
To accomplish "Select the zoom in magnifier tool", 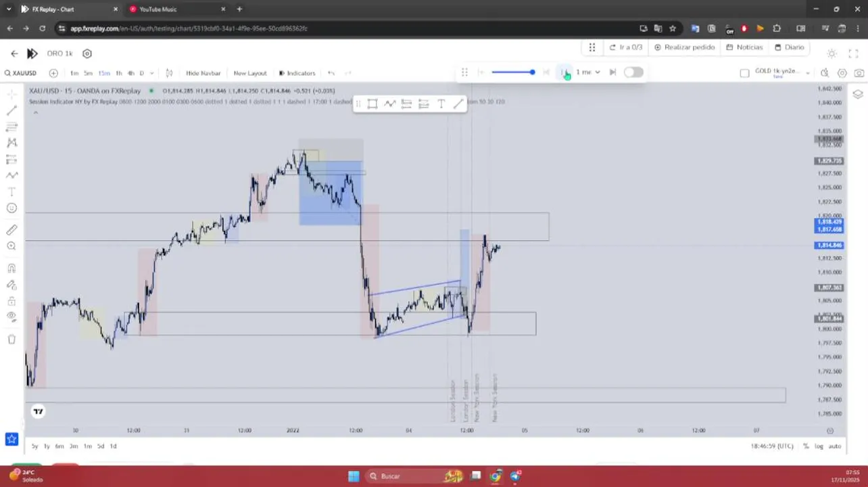I will click(x=11, y=246).
